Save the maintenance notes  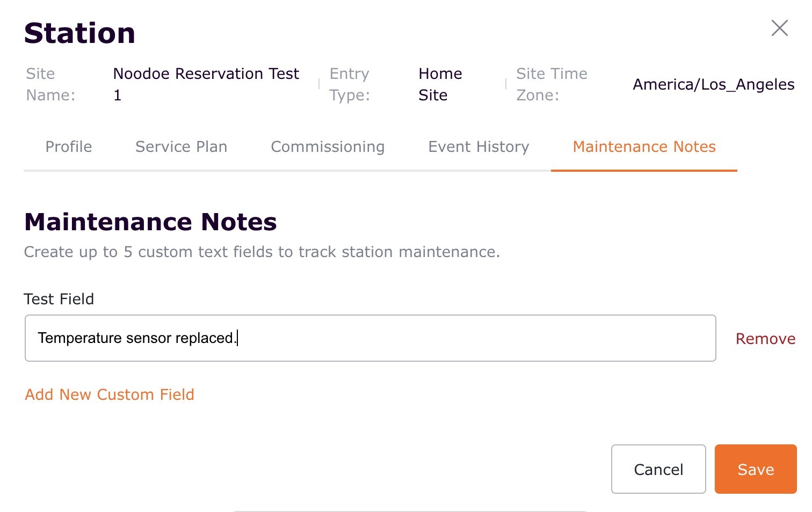click(755, 469)
